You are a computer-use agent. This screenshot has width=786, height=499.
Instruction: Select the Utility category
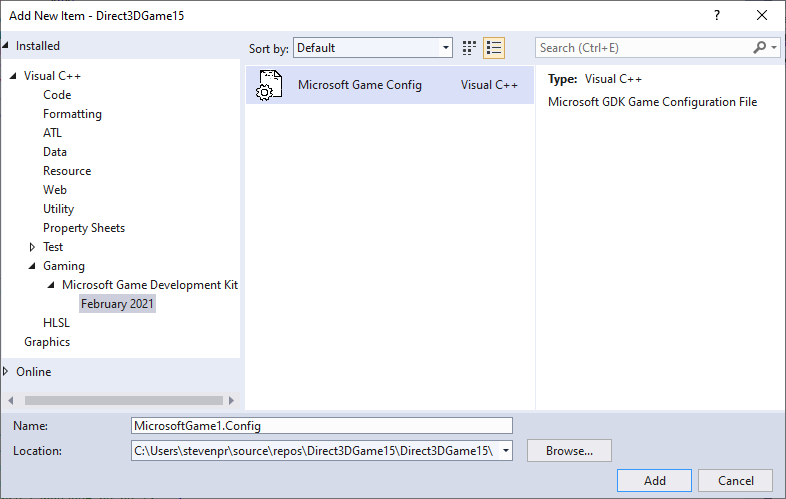pos(59,209)
